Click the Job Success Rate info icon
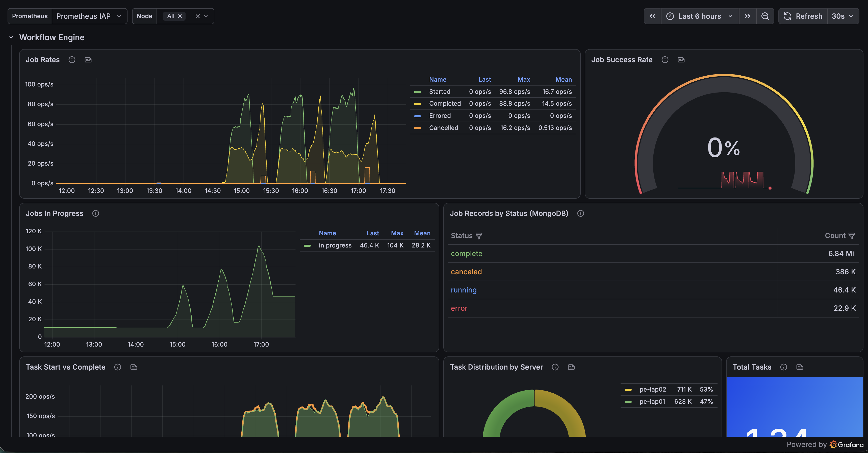The height and width of the screenshot is (453, 868). click(x=665, y=60)
